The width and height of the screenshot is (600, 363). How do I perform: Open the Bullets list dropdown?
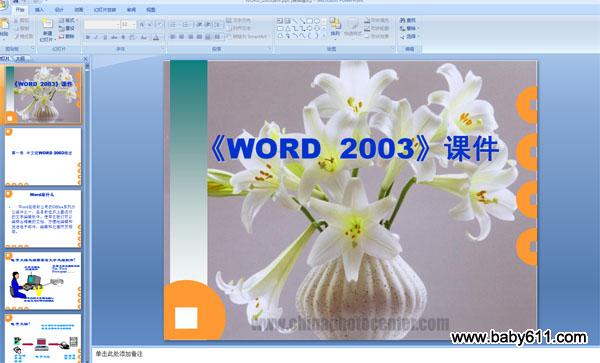coord(175,25)
